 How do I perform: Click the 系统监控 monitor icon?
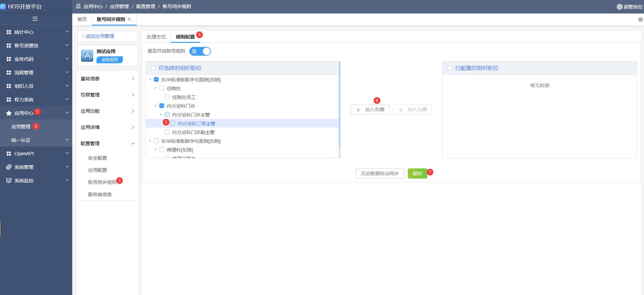coord(9,181)
